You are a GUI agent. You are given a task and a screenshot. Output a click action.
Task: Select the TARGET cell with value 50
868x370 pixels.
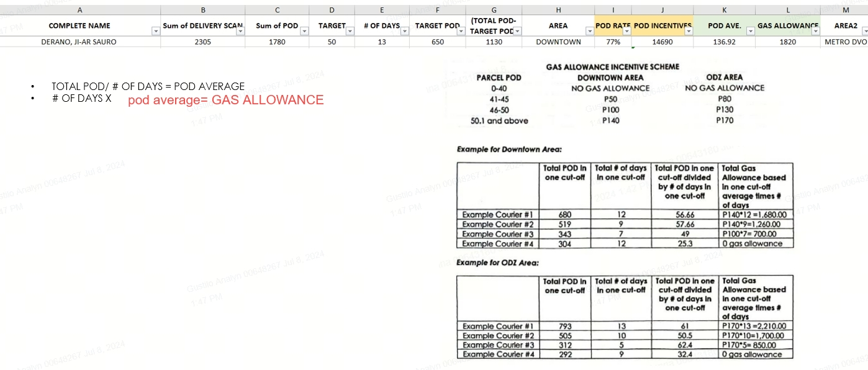point(332,42)
